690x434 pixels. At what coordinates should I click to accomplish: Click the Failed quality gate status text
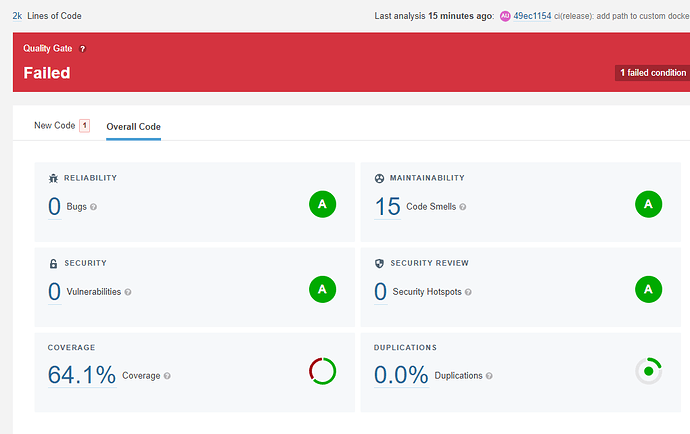[47, 73]
